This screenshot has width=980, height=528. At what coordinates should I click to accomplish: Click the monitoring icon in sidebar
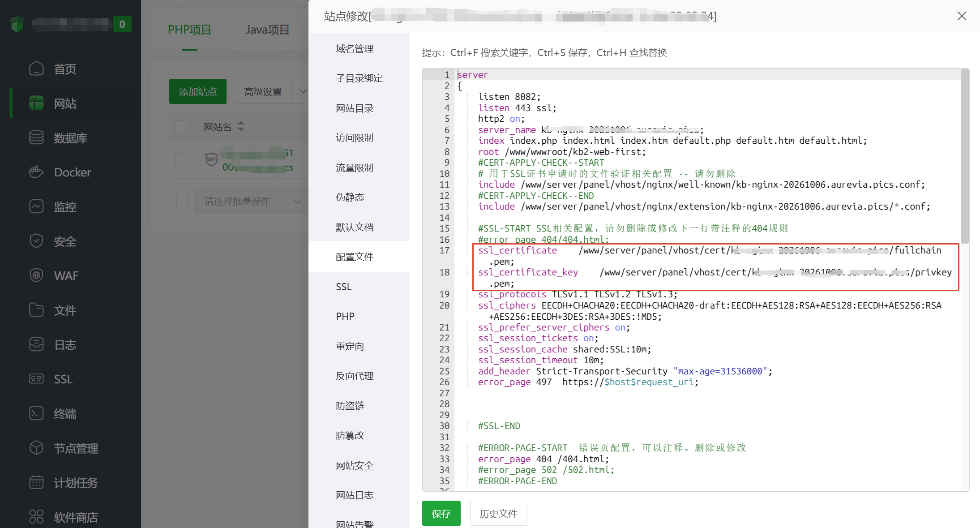coord(36,207)
